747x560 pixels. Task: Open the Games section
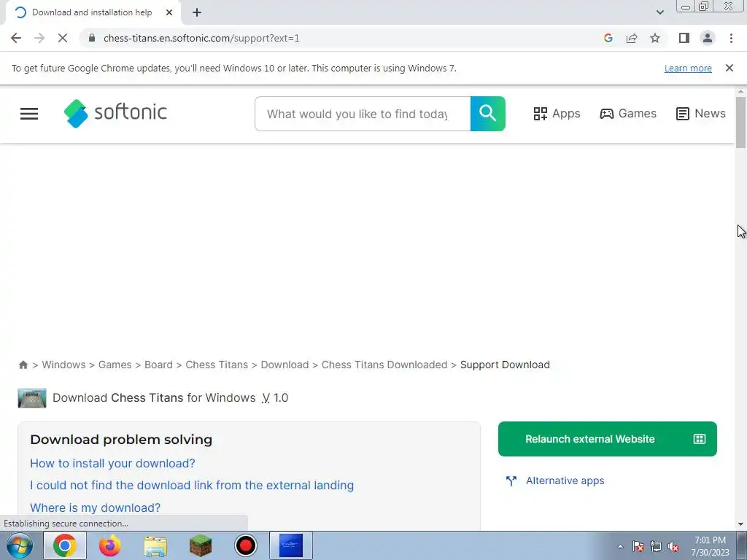click(628, 113)
